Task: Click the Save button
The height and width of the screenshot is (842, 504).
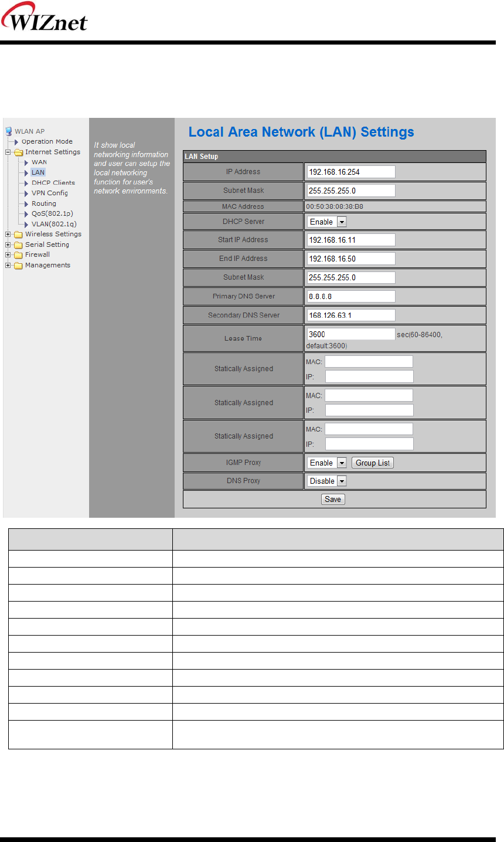Action: (x=333, y=500)
